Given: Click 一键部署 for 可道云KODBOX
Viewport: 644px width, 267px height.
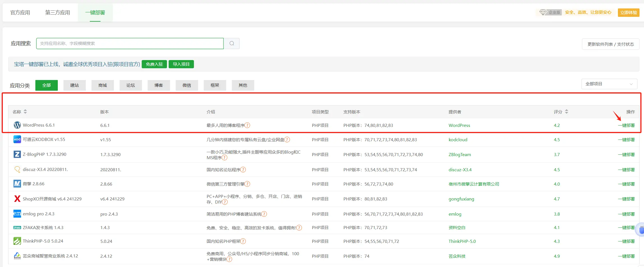Looking at the screenshot, I should click(x=626, y=140).
